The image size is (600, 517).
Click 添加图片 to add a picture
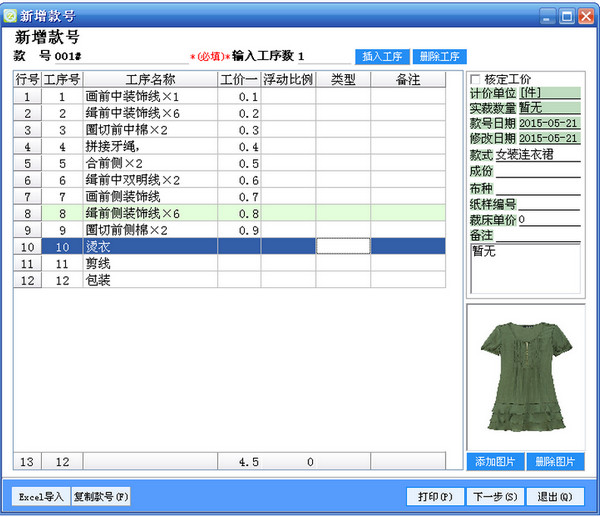click(x=494, y=461)
